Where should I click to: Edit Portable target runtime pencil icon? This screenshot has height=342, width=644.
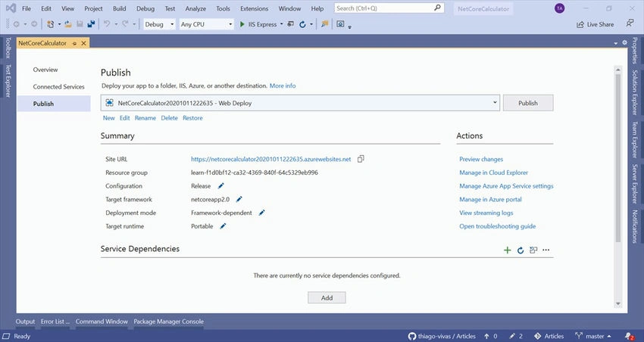(223, 226)
